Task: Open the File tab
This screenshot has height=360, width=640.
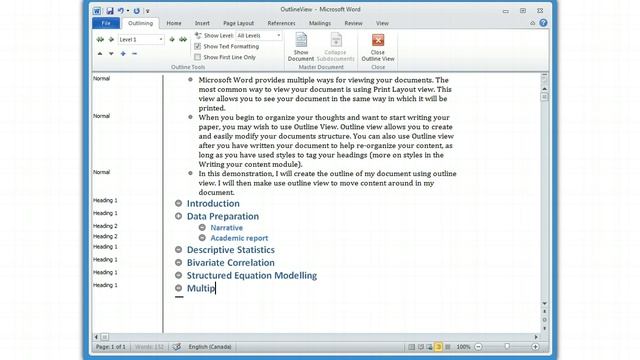Action: (x=106, y=23)
